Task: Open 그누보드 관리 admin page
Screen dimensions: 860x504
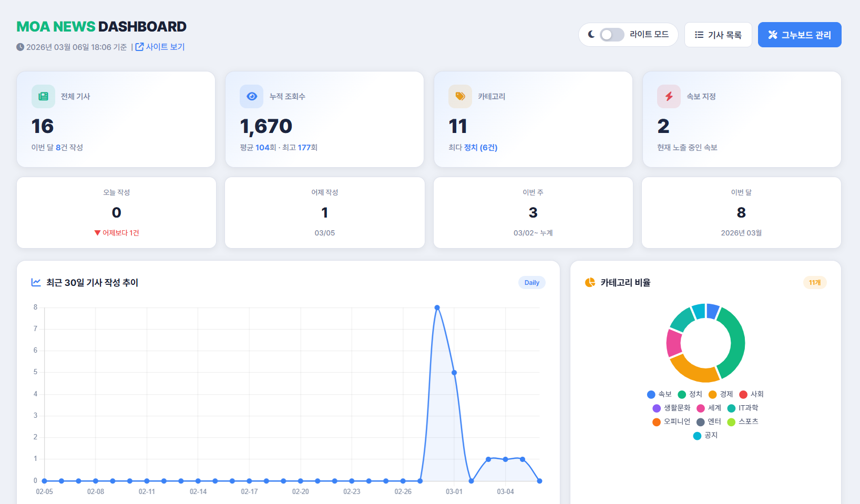Action: click(x=799, y=35)
